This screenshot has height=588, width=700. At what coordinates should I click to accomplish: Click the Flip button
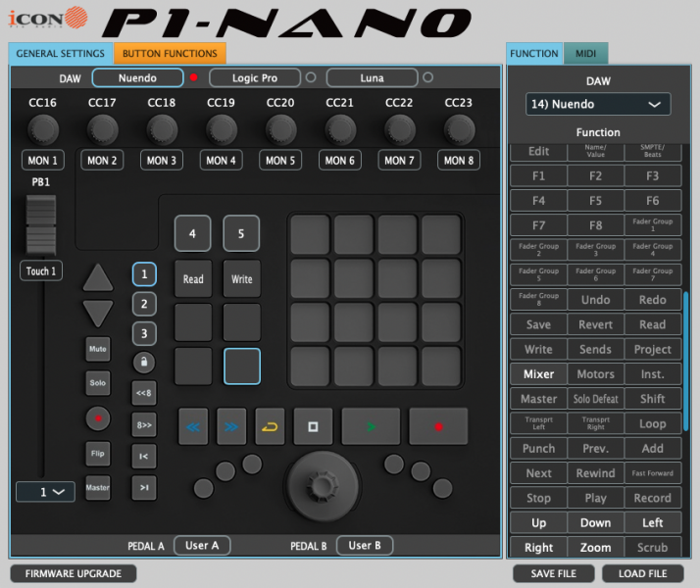click(98, 454)
